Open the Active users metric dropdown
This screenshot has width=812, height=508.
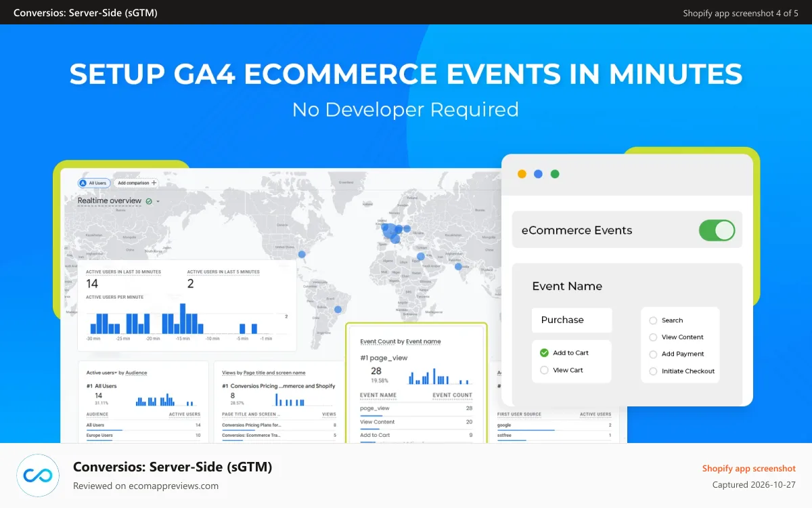coord(101,373)
